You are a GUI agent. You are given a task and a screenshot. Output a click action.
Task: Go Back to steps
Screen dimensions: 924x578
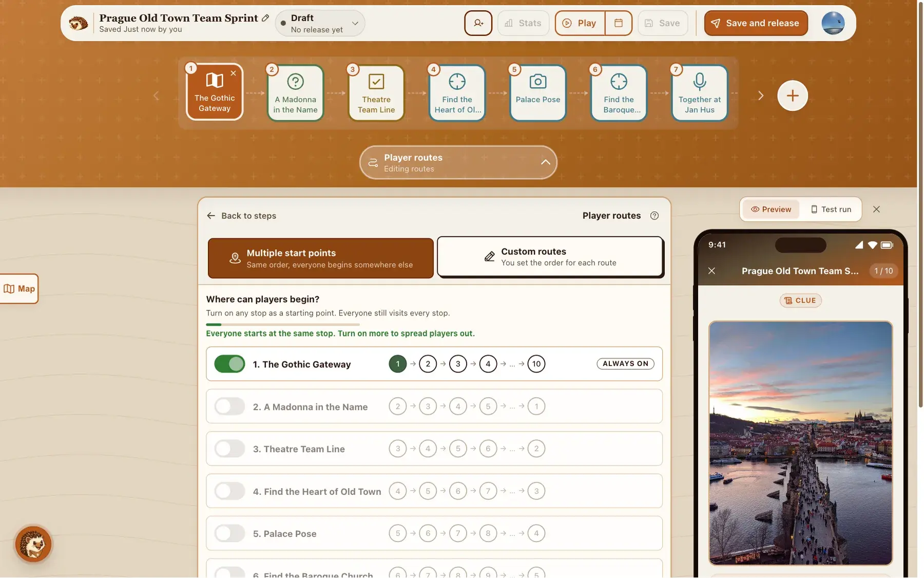(241, 216)
